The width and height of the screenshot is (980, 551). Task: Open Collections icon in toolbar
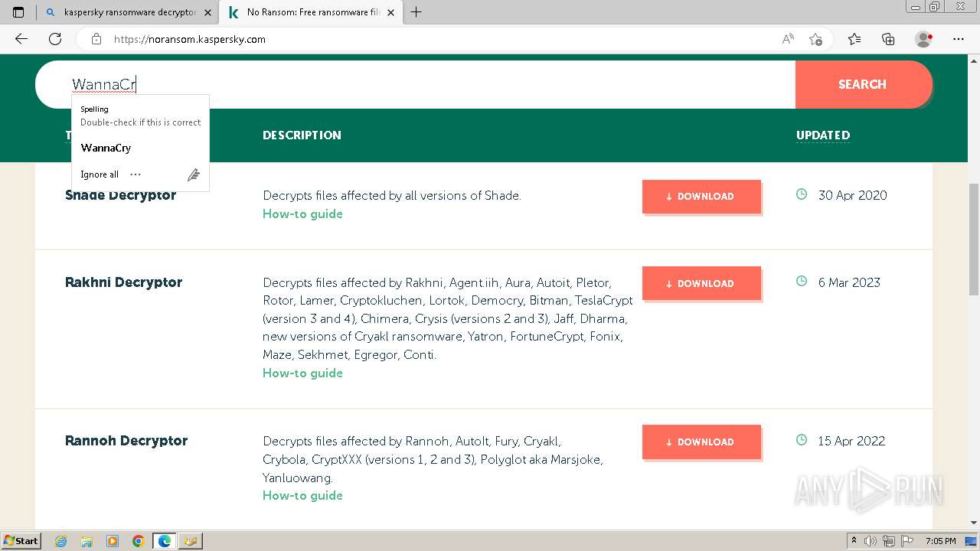(x=888, y=39)
